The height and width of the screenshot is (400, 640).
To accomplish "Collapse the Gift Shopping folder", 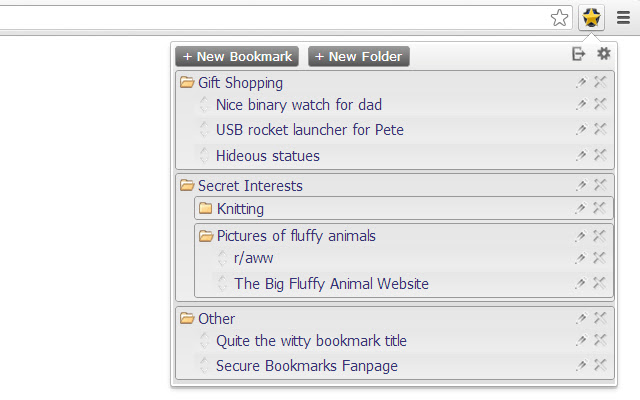I will point(187,83).
